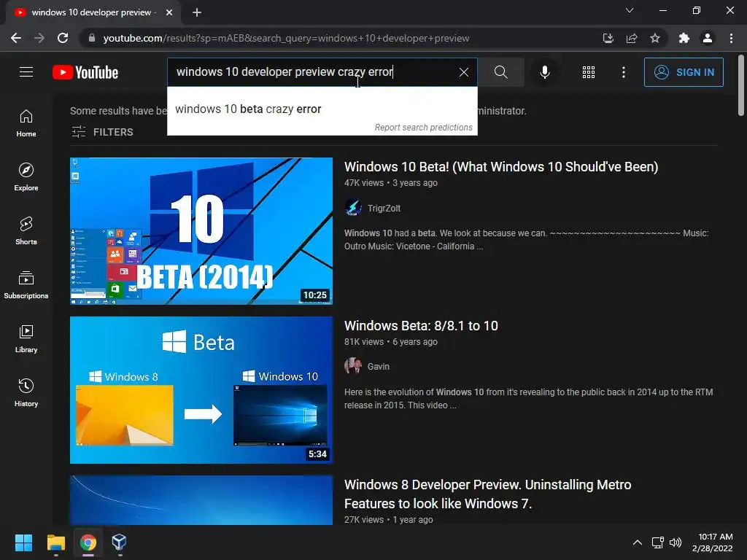Open VirtualBox on the taskbar

pyautogui.click(x=119, y=542)
